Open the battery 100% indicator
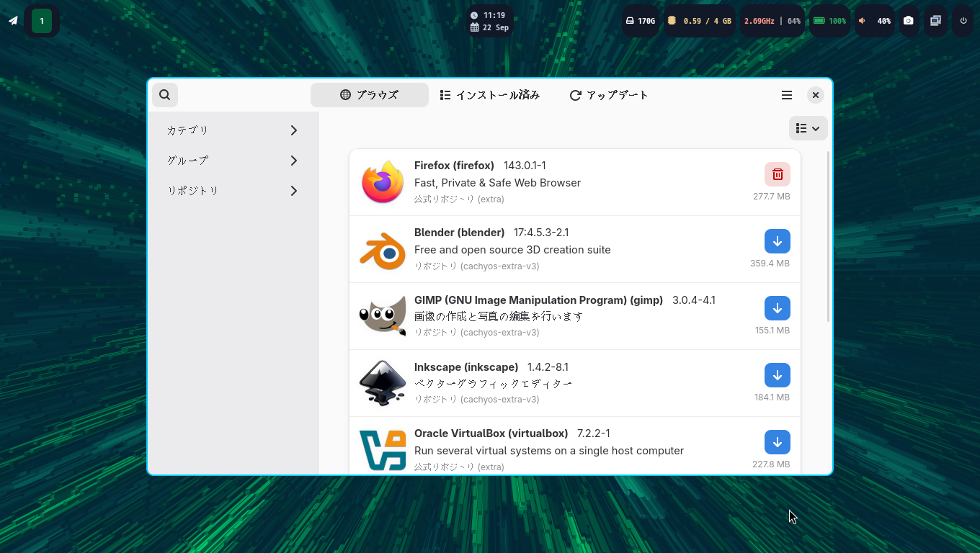980x553 pixels. 829,21
